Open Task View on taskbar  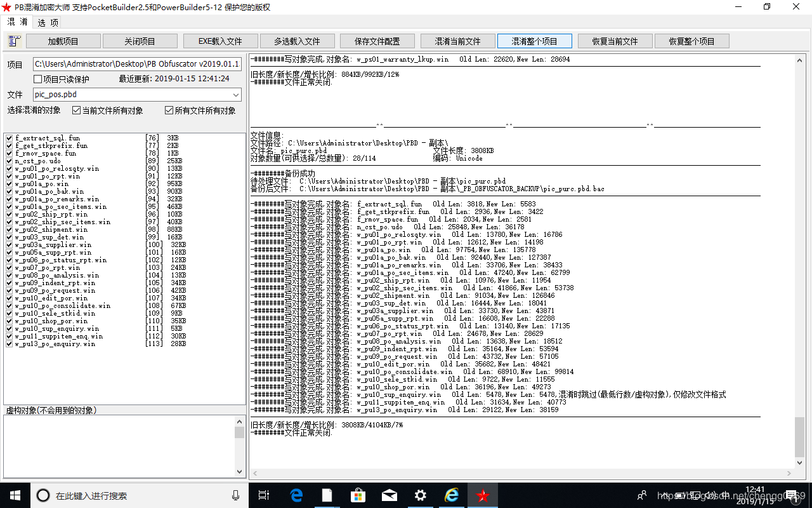pyautogui.click(x=265, y=495)
